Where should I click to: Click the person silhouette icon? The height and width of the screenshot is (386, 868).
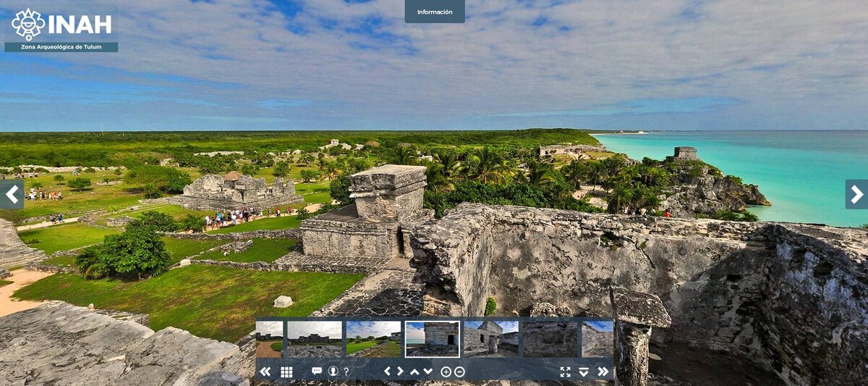(333, 371)
